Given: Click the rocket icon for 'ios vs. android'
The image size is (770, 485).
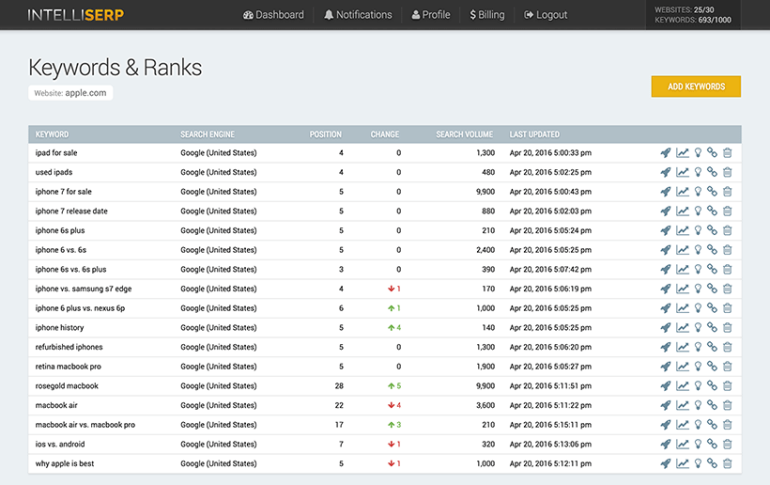Looking at the screenshot, I should [x=665, y=444].
